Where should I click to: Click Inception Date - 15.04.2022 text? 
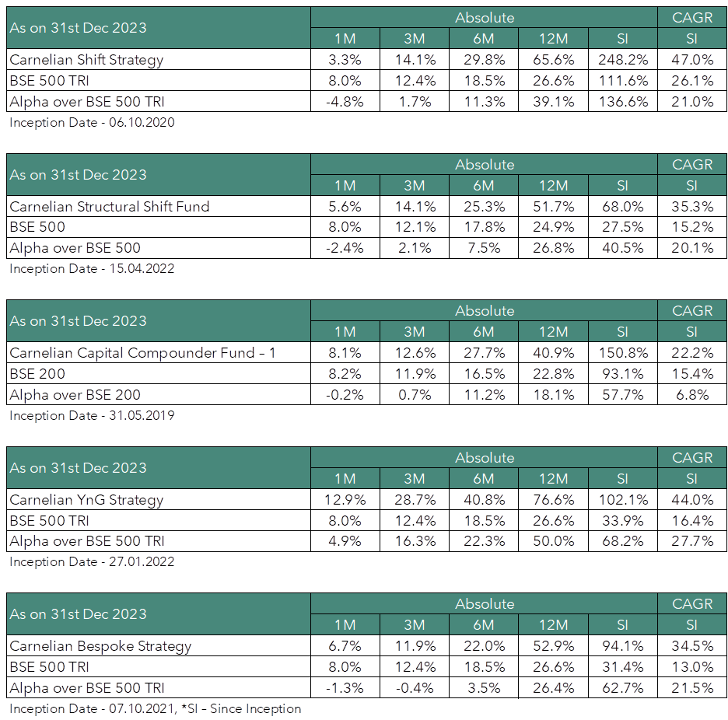(92, 269)
